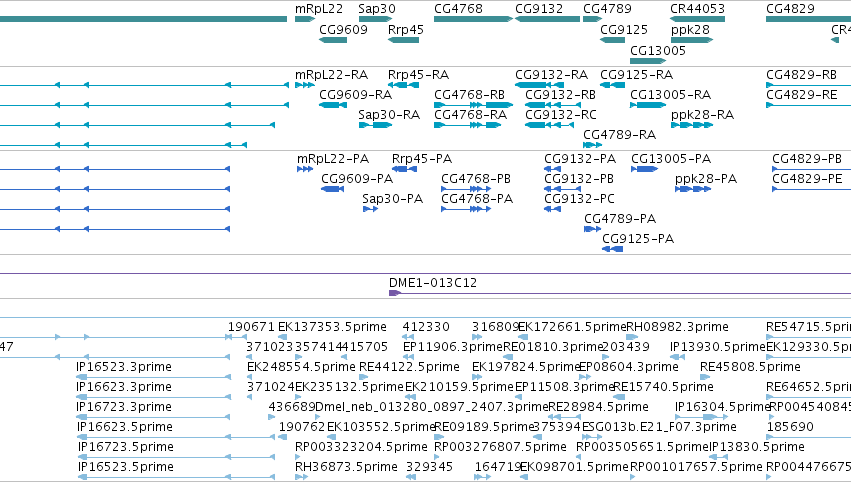Screen dimensions: 851x482
Task: Click the Sap30 gene label
Action: pos(377,9)
